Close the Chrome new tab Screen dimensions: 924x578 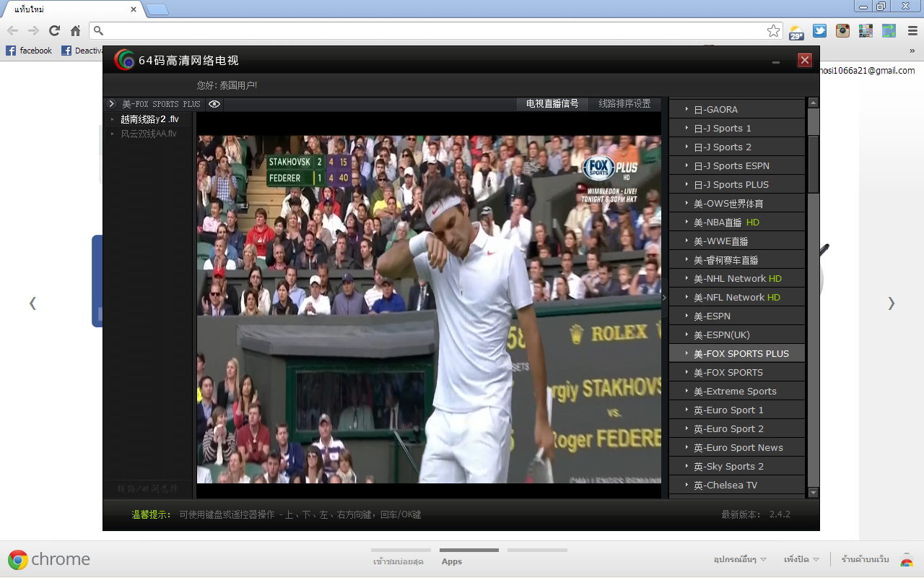(134, 9)
